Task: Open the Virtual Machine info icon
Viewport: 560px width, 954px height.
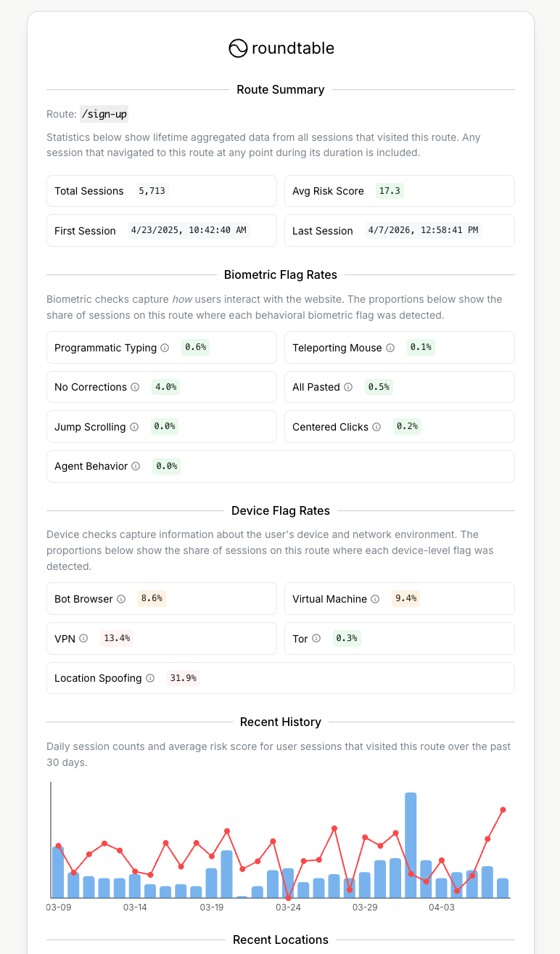Action: (x=374, y=598)
